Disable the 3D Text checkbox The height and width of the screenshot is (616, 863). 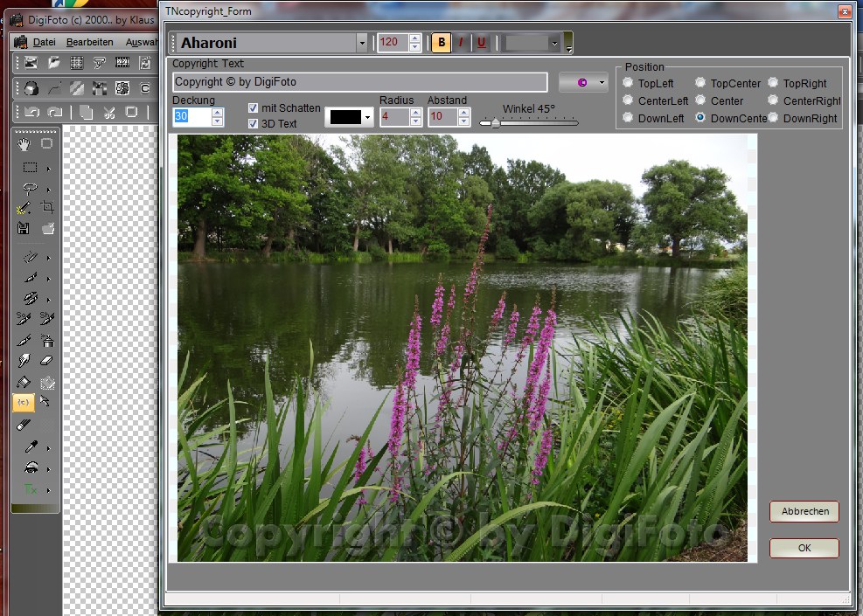254,123
